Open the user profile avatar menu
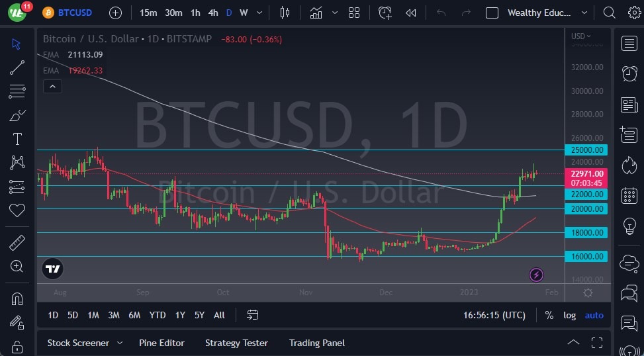The image size is (644, 356). click(x=17, y=13)
